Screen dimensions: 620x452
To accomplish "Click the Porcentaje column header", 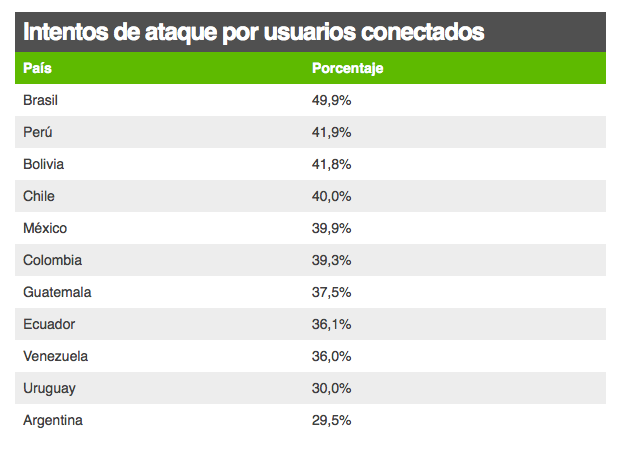I will [347, 68].
